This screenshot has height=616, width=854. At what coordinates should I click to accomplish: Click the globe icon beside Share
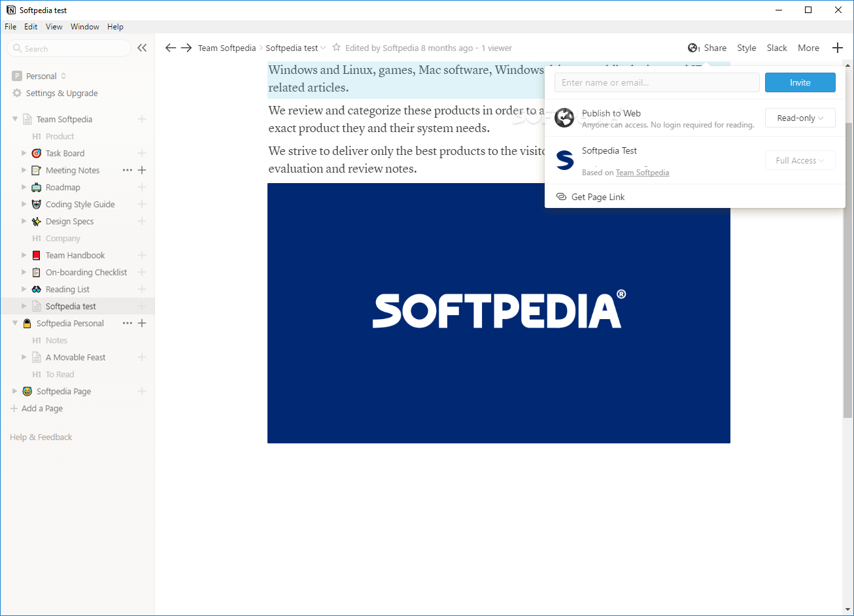694,48
